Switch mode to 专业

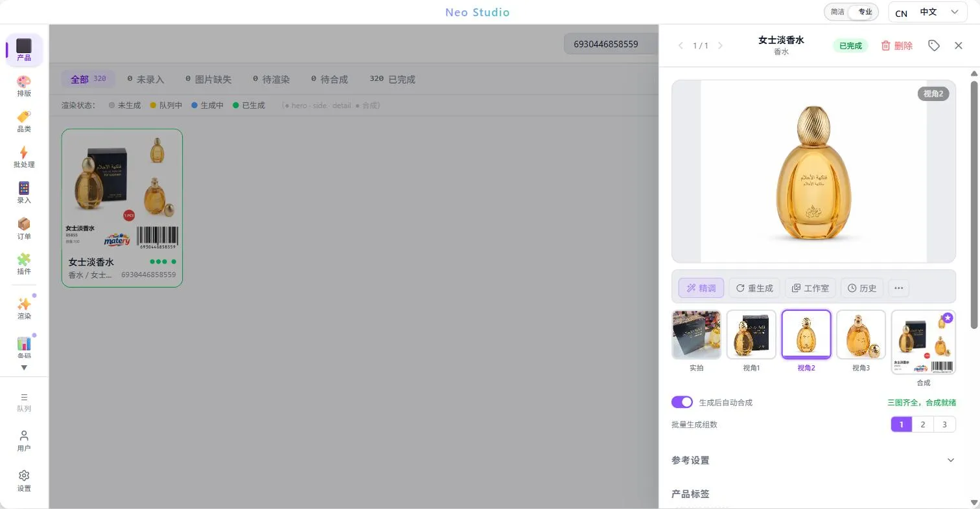point(865,12)
